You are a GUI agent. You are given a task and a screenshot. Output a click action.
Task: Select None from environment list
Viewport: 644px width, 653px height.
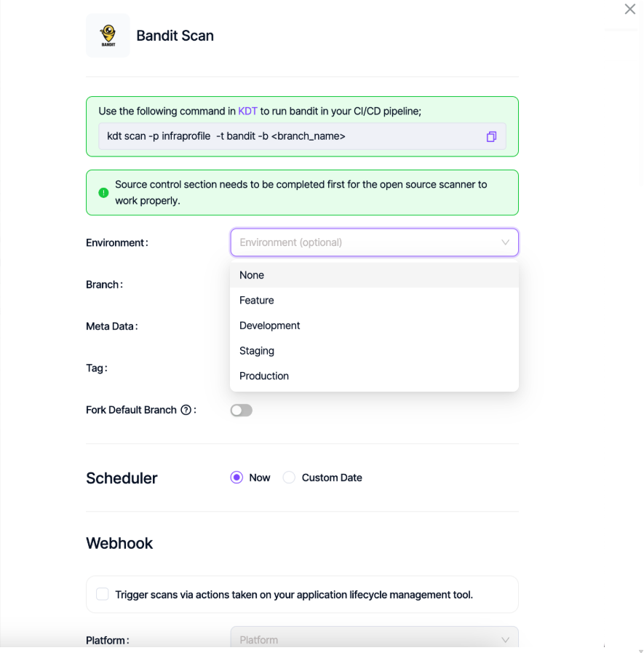click(x=252, y=275)
